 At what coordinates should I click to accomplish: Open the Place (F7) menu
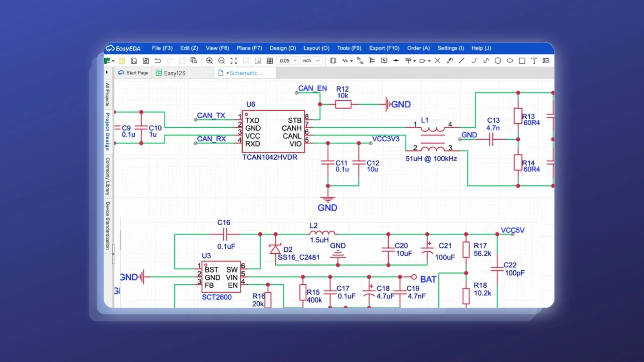(249, 48)
